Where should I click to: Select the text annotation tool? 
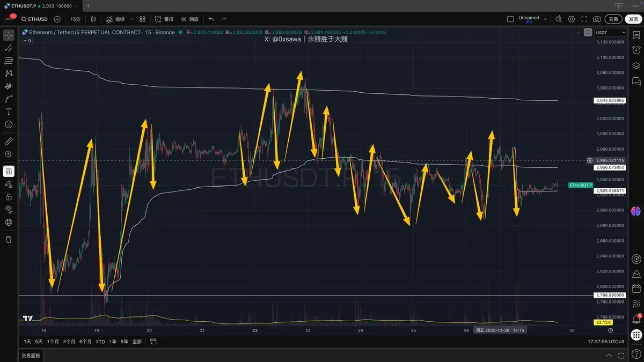pyautogui.click(x=9, y=112)
